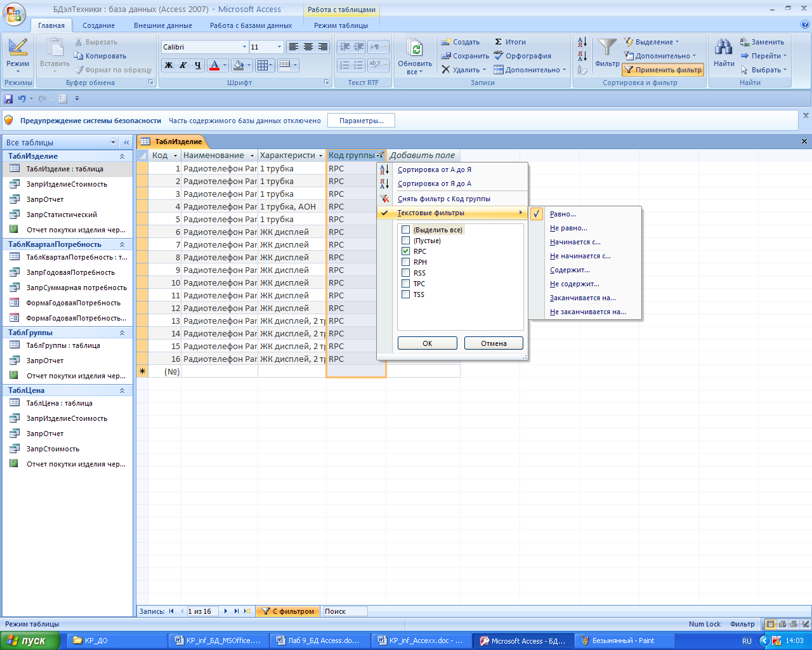812x650 pixels.
Task: Check the (Выделить все) checkbox
Action: click(405, 230)
